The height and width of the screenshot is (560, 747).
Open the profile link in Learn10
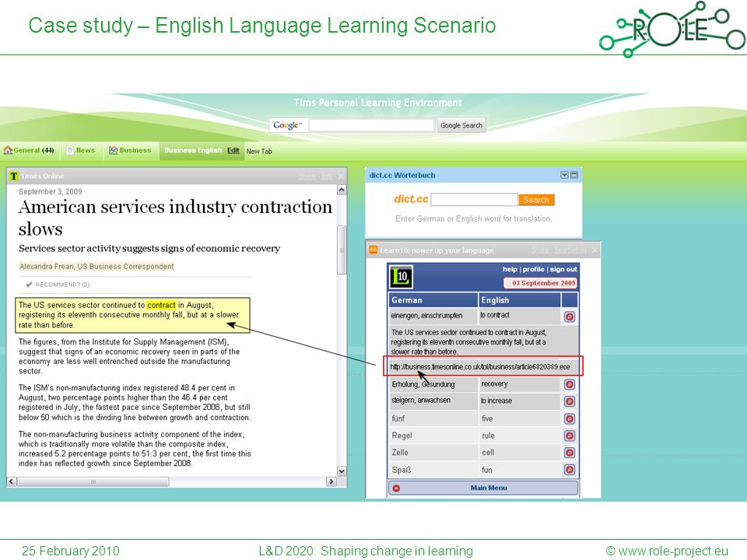(x=534, y=269)
